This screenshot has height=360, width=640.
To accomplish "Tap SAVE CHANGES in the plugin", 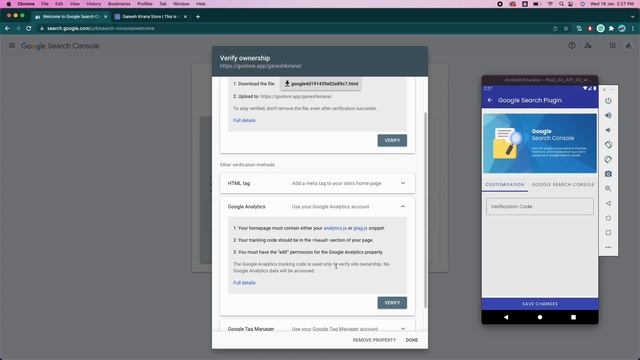I will (540, 304).
